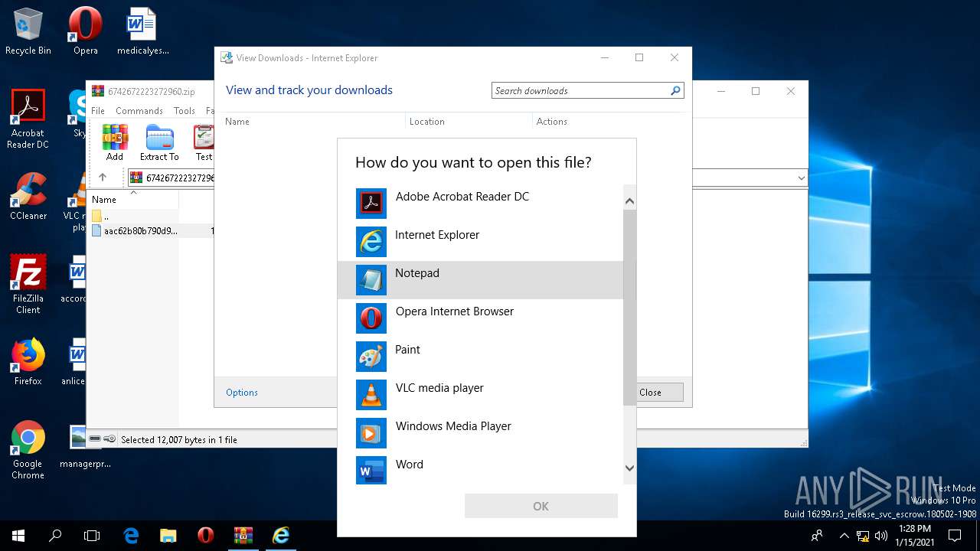Open File Explorer from taskbar
This screenshot has width=980, height=551.
(168, 536)
